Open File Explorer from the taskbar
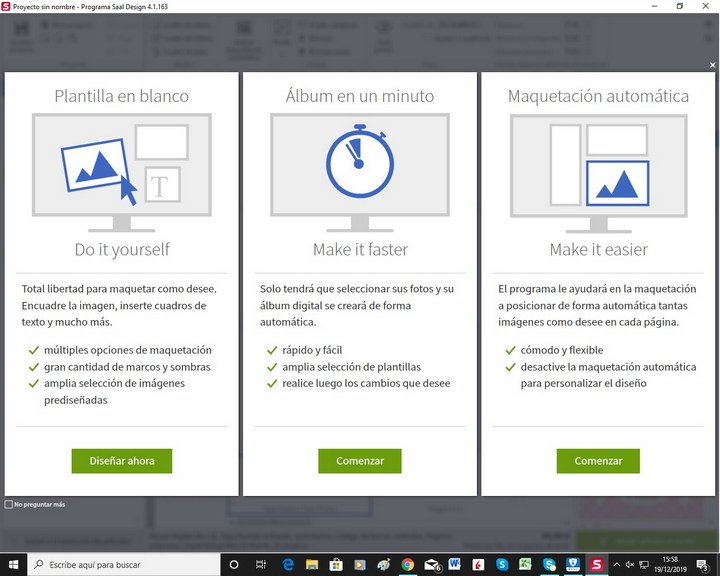This screenshot has height=576, width=720. [x=310, y=564]
